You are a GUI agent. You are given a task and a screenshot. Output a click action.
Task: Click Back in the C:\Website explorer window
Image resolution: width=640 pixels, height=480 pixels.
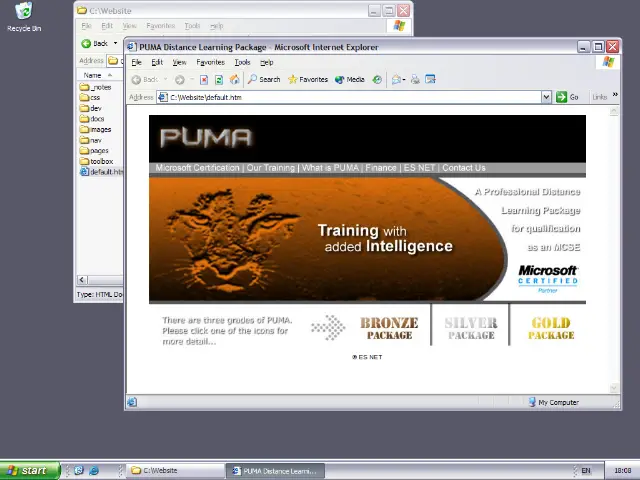pyautogui.click(x=95, y=43)
